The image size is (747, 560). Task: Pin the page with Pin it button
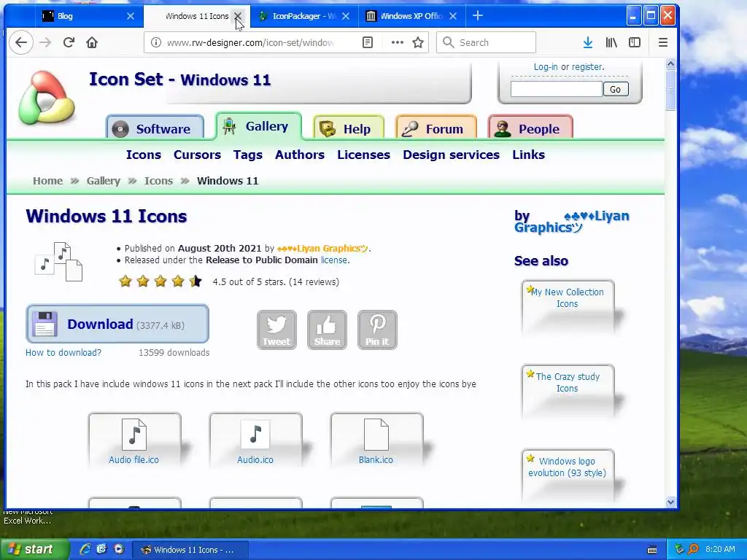pyautogui.click(x=377, y=330)
